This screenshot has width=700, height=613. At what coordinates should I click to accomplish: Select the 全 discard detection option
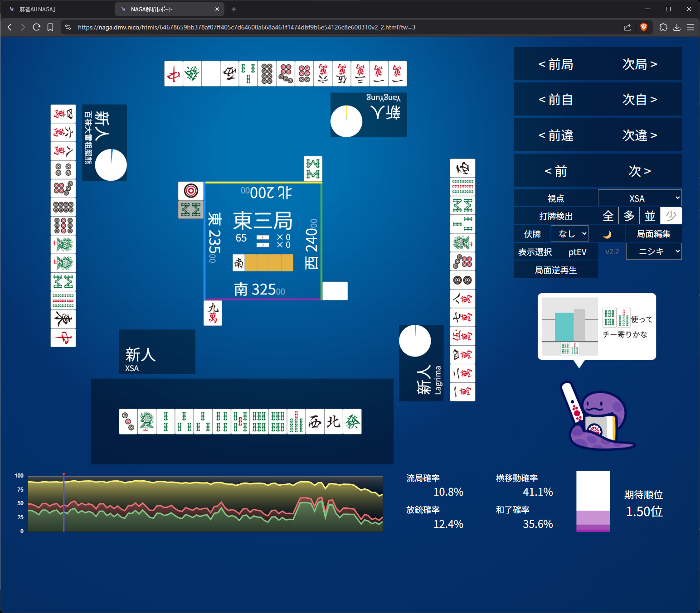coord(608,216)
